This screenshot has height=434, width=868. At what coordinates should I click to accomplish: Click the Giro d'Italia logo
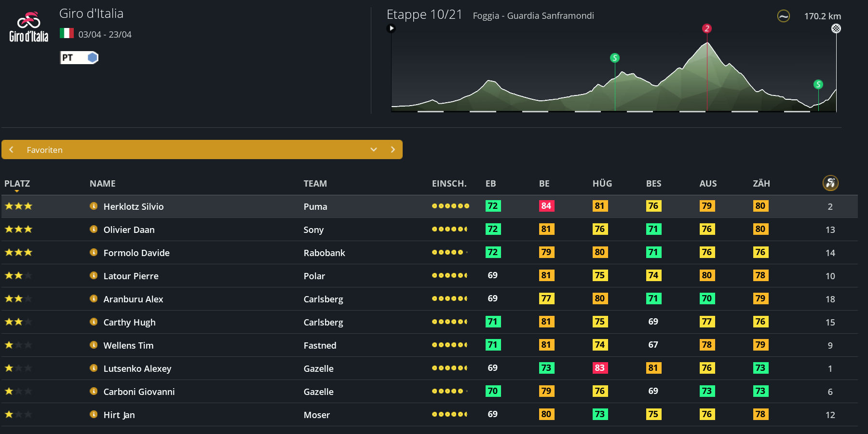(x=29, y=27)
